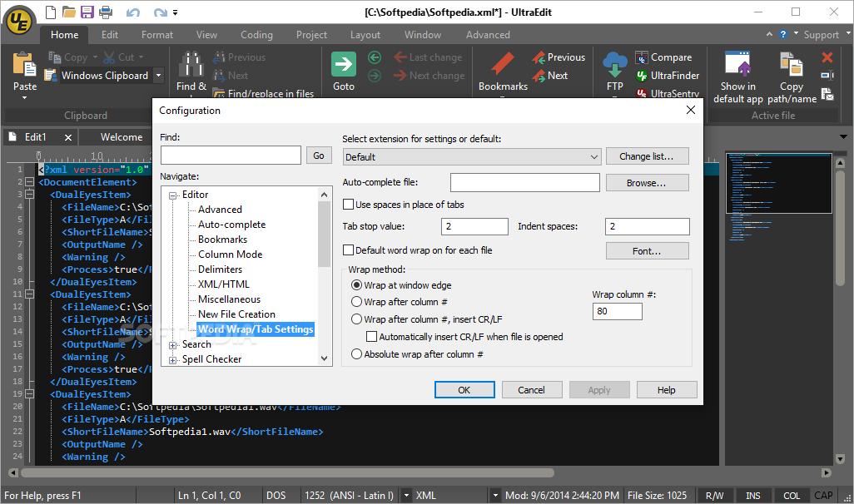854x504 pixels.
Task: Select XML/HTML in Navigate tree
Action: pyautogui.click(x=223, y=284)
